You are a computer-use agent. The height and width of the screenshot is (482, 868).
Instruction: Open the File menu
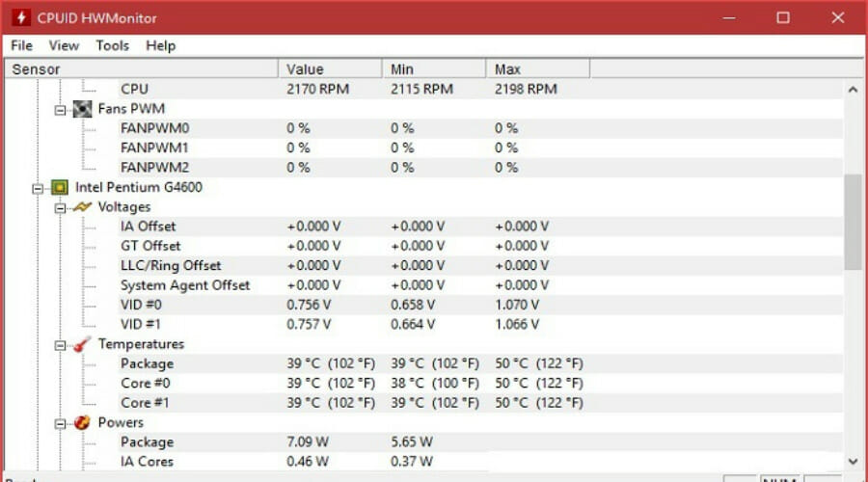pos(21,45)
